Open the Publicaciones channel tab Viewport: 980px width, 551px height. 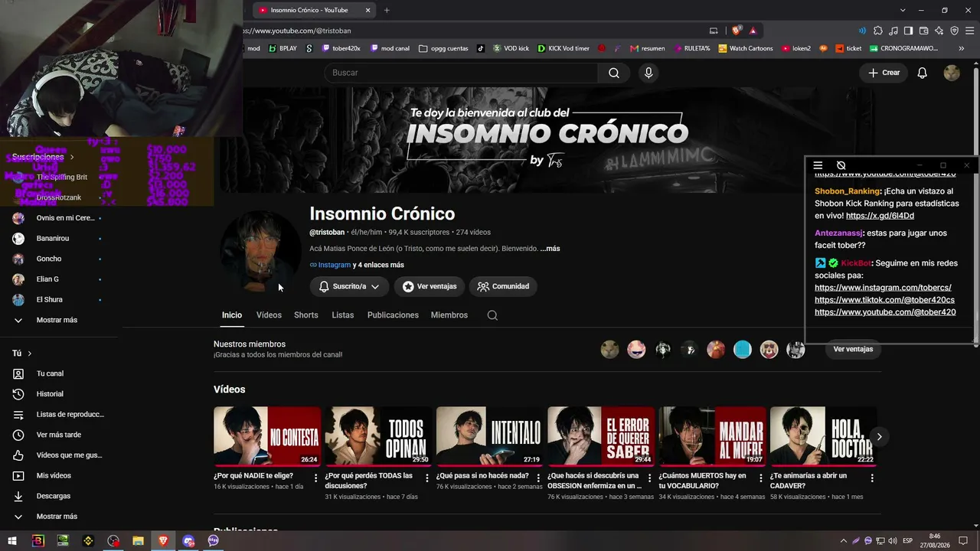pyautogui.click(x=393, y=315)
